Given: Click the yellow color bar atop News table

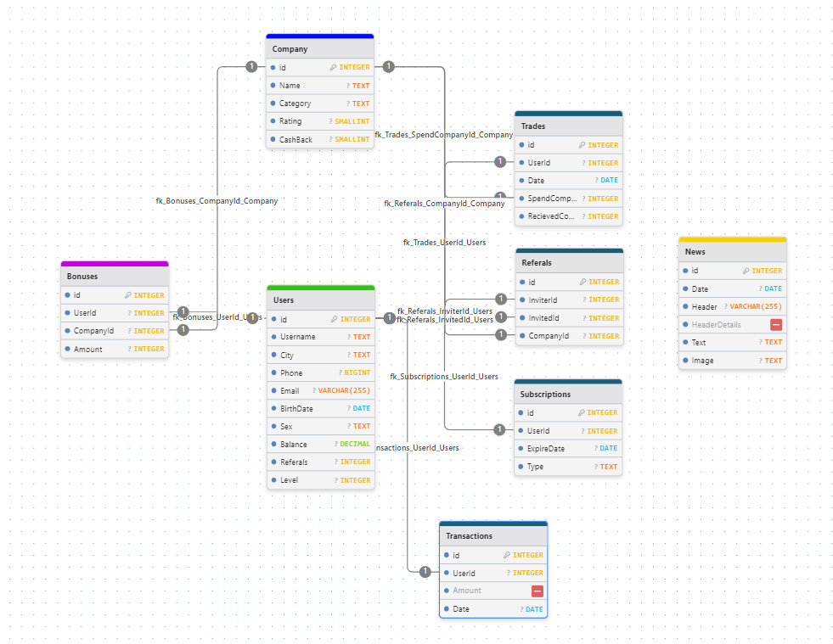Looking at the screenshot, I should pos(732,239).
